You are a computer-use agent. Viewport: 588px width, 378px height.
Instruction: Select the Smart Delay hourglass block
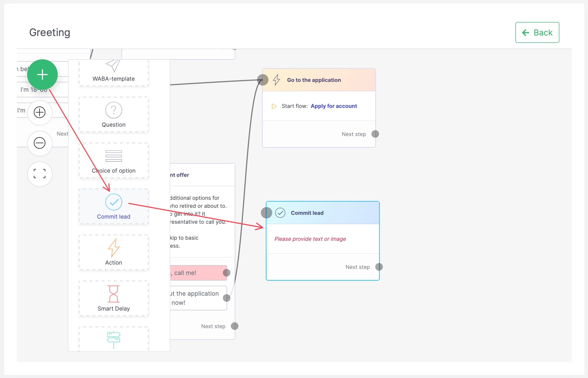(114, 299)
